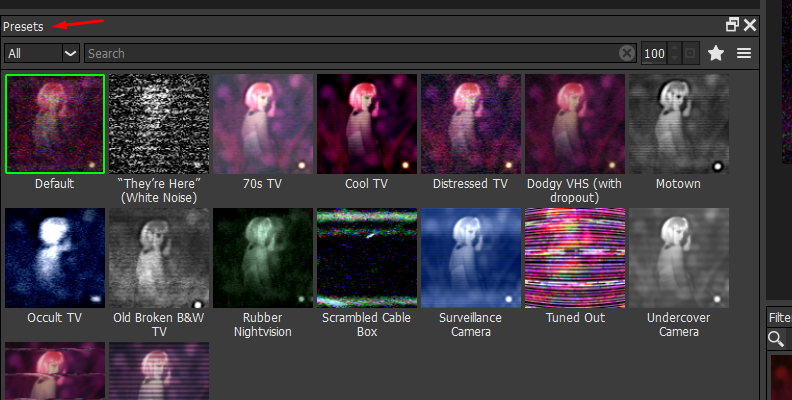Click the reset square button beside the size stepper
792x400 pixels.
pos(690,53)
